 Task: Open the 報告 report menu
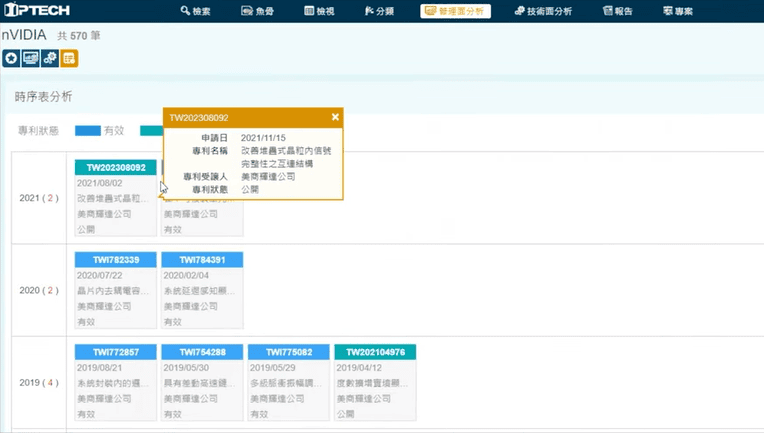(x=618, y=11)
